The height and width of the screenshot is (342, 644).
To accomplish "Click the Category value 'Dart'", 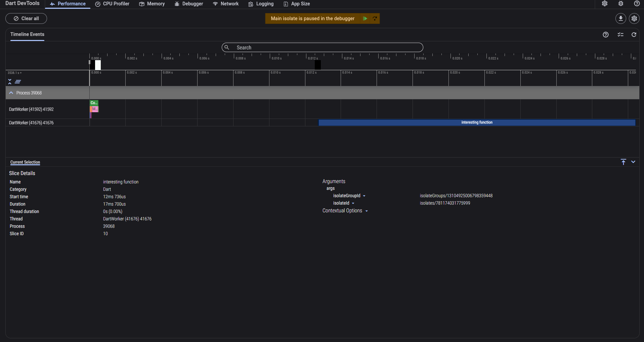I will pos(107,189).
